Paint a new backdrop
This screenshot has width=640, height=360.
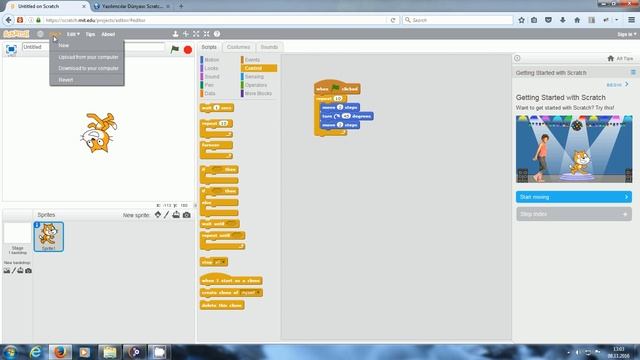(x=13, y=271)
